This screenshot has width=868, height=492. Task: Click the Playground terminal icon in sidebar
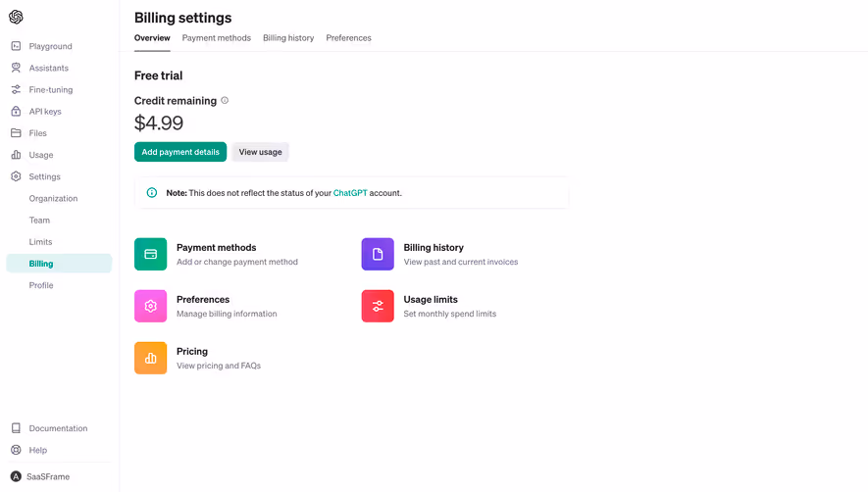16,46
